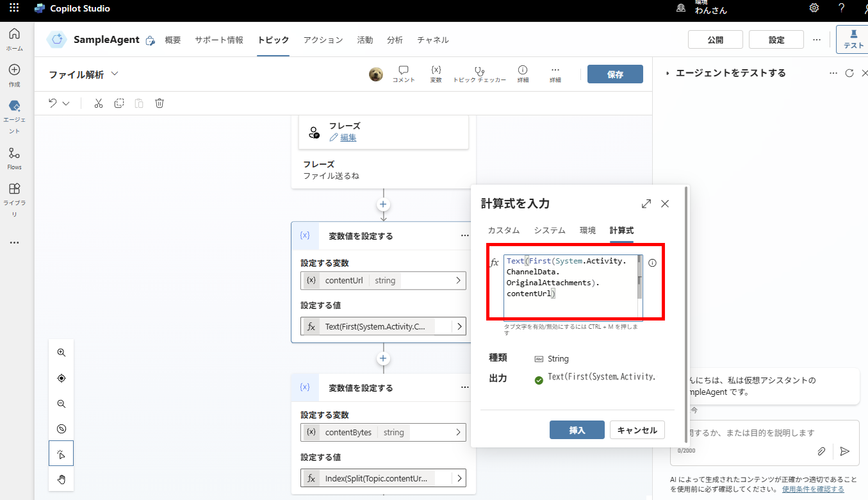Switch to the チャネル tab
Image resolution: width=868 pixels, height=500 pixels.
pyautogui.click(x=432, y=39)
